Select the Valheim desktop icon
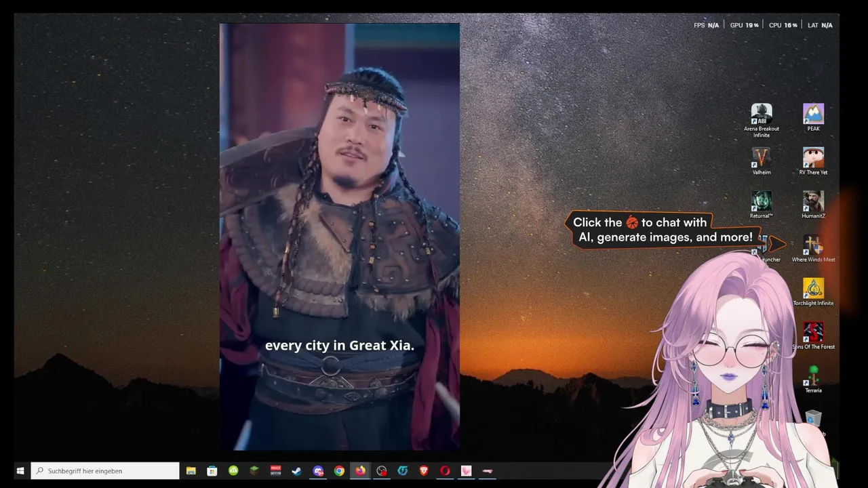The image size is (868, 488). [x=761, y=161]
